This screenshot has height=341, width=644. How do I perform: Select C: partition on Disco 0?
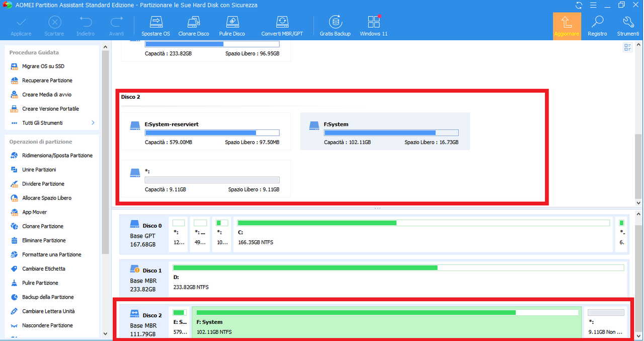424,234
